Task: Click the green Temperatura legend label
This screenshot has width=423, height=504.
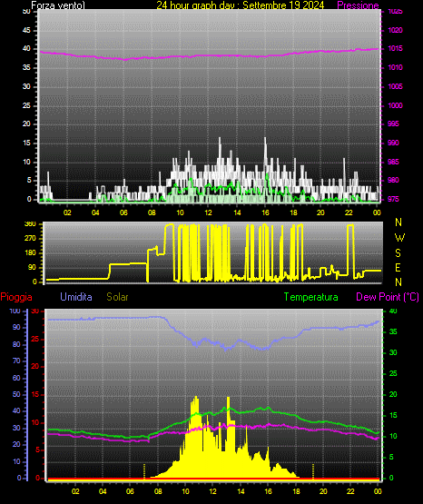Action: click(x=311, y=297)
